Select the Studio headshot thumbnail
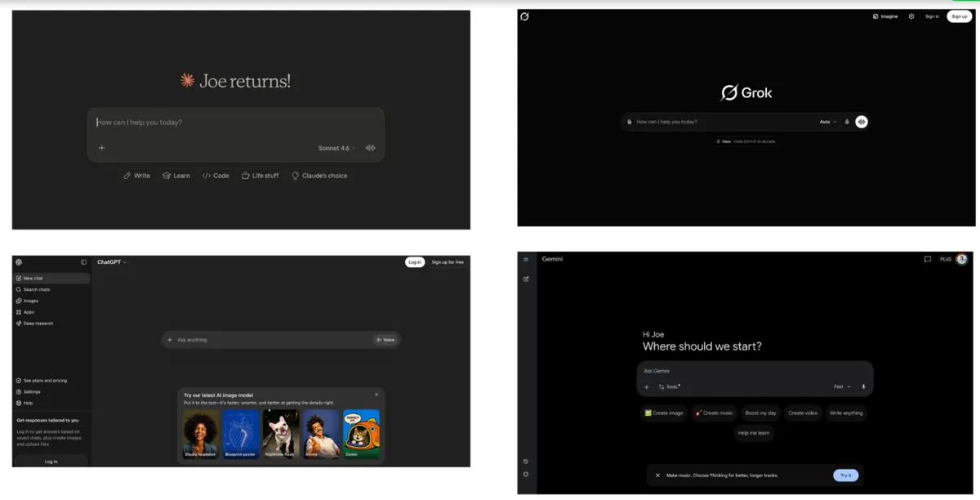Screen dimensions: 980x500 200,434
